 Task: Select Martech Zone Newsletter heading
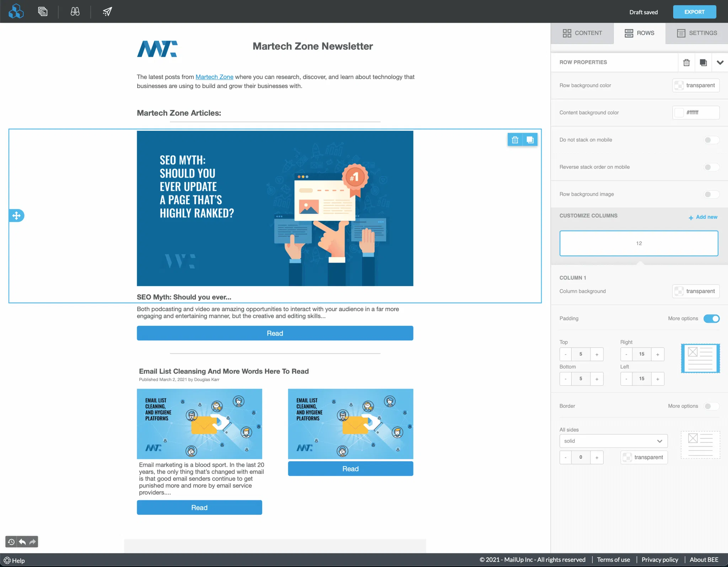pyautogui.click(x=312, y=46)
